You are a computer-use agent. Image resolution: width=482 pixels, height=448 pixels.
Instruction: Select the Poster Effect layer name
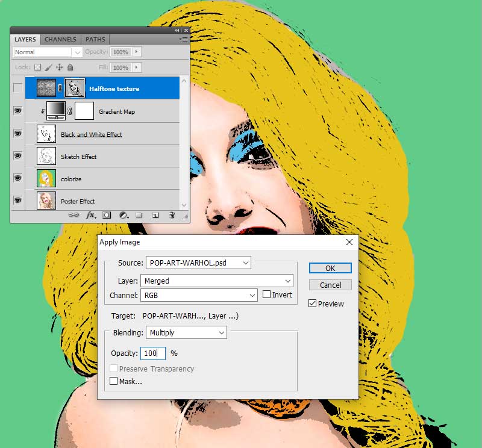78,201
